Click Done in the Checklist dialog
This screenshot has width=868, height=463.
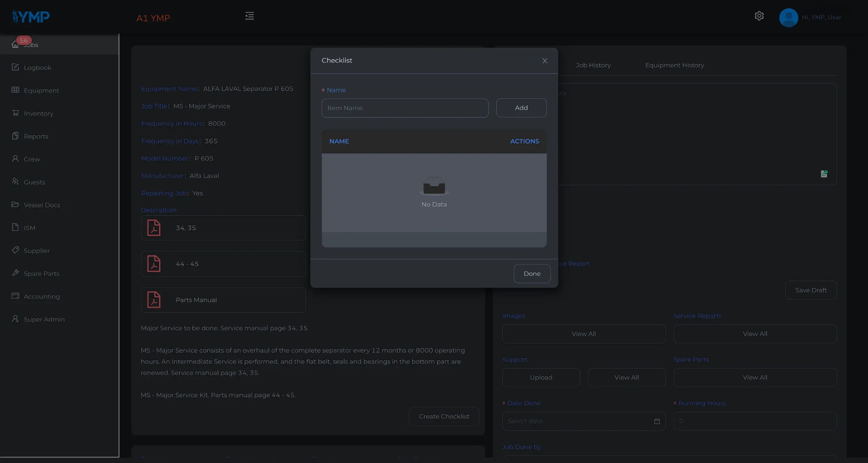(x=532, y=274)
